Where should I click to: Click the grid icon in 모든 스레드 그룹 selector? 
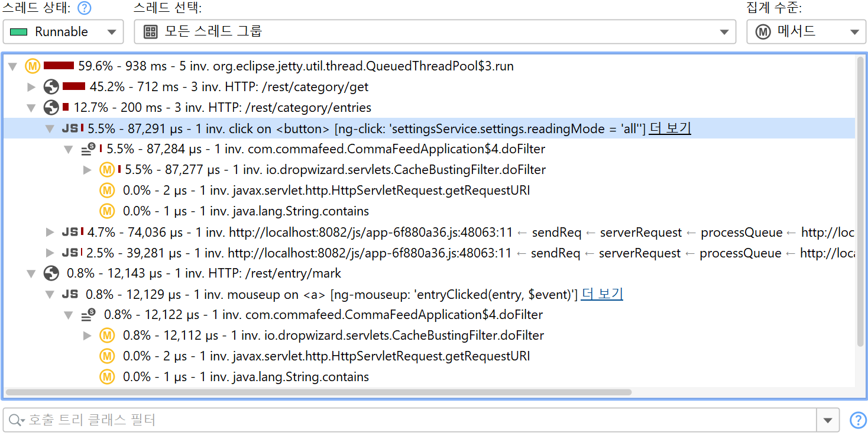click(151, 32)
